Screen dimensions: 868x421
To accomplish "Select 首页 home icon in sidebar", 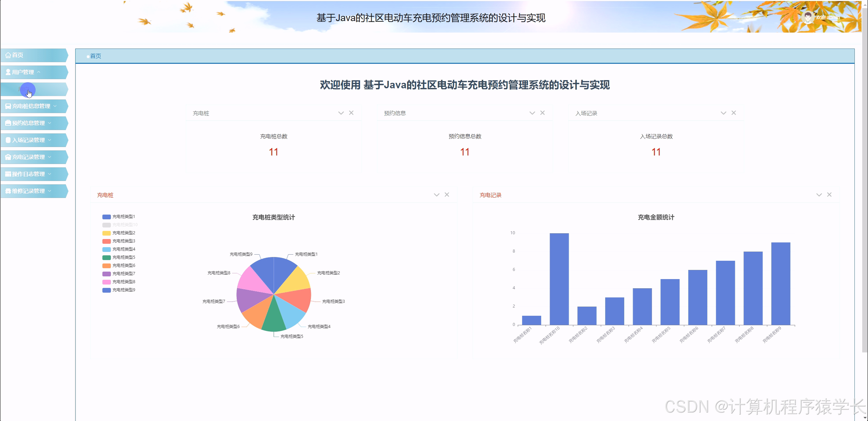I will (x=8, y=55).
